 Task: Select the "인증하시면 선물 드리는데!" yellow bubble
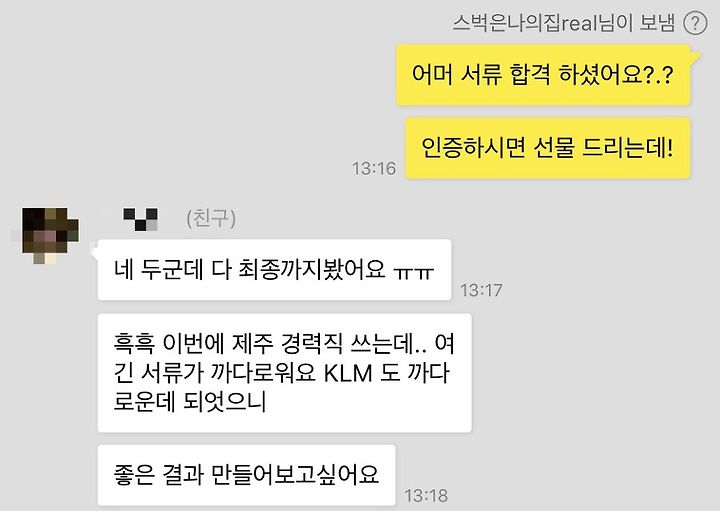[x=547, y=148]
